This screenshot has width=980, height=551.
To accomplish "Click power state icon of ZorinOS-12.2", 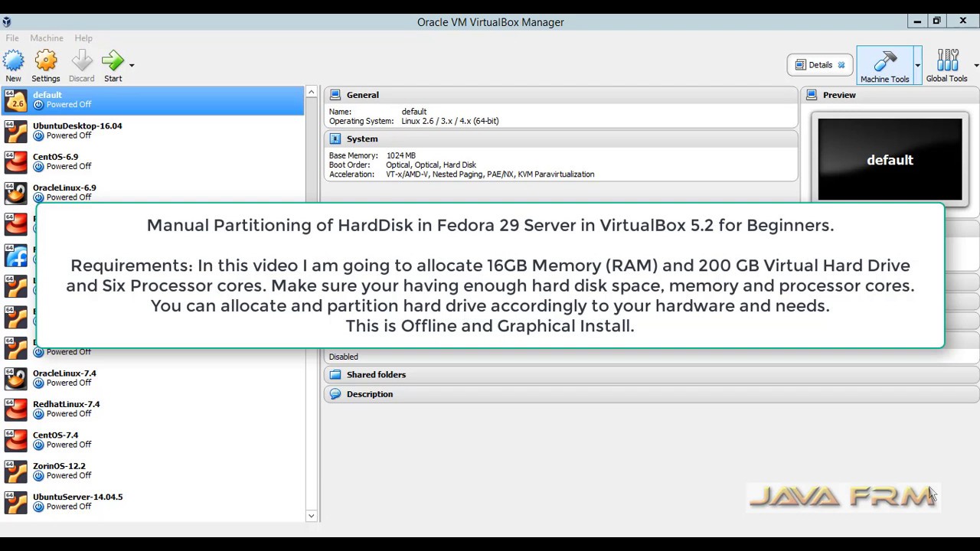I will [x=38, y=475].
